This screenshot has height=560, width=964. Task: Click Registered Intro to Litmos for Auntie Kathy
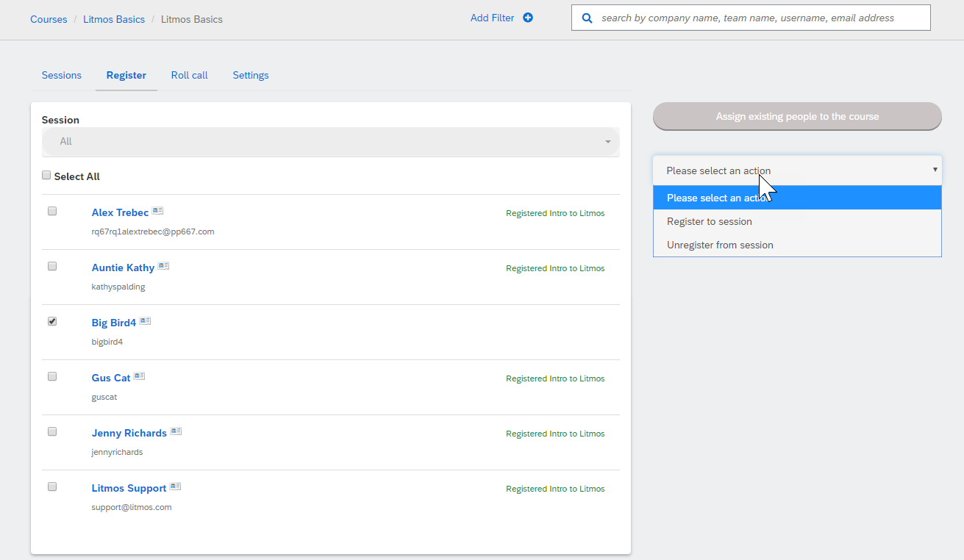click(x=555, y=268)
